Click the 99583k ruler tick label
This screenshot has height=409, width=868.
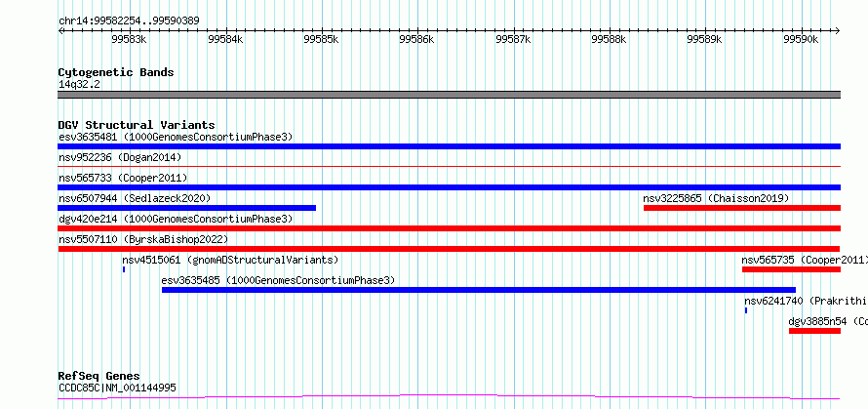point(129,39)
